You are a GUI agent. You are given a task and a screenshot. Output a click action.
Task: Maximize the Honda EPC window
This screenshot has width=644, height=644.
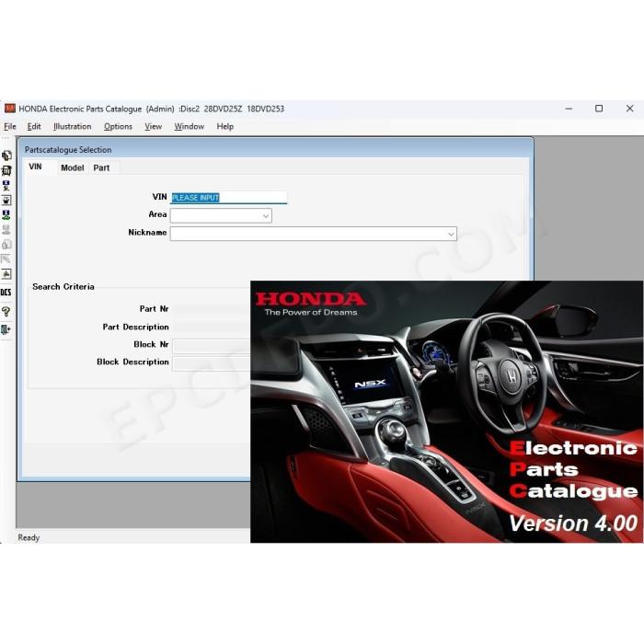click(599, 109)
